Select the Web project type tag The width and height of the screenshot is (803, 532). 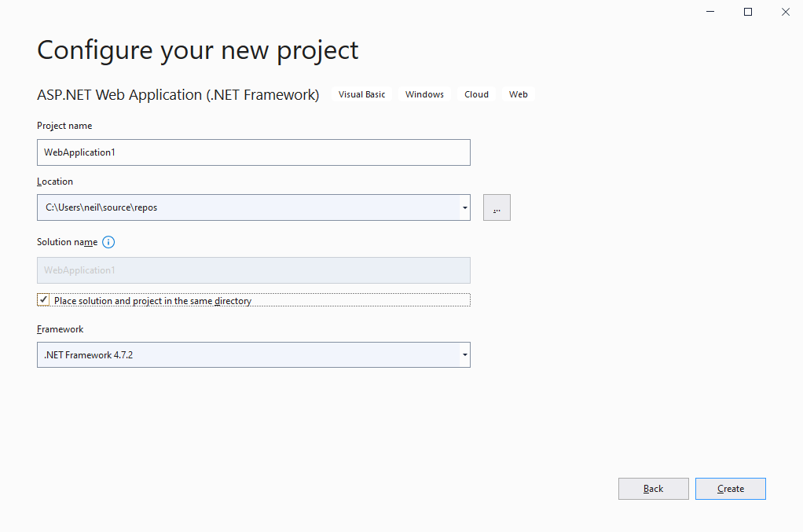[518, 94]
